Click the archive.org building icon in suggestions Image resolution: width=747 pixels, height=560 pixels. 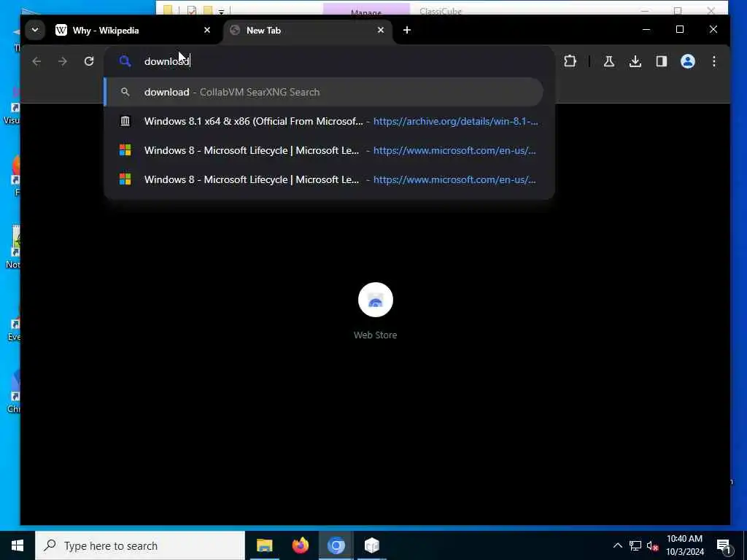(x=125, y=122)
